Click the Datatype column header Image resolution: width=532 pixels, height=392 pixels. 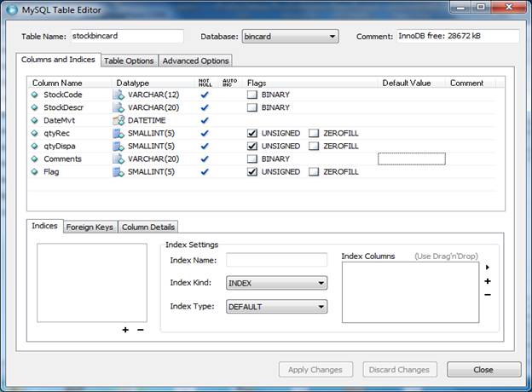point(133,83)
